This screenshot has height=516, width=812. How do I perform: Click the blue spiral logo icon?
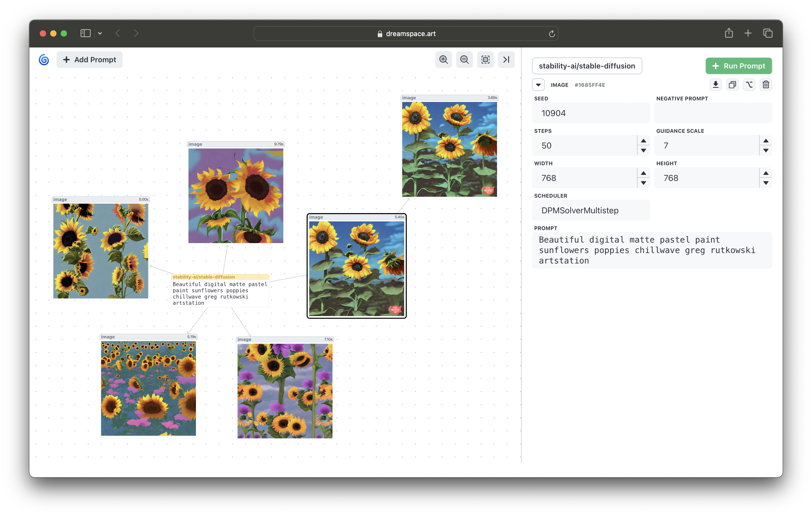coord(44,60)
